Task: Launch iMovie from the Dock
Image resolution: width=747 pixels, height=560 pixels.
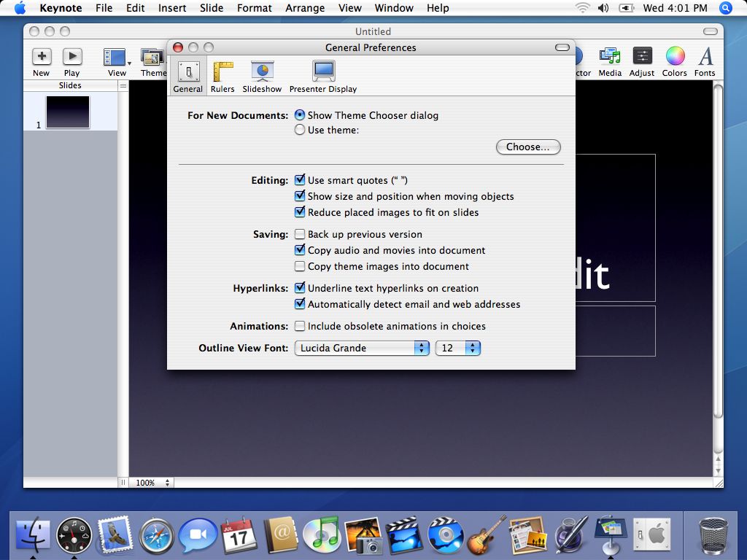Action: click(404, 536)
